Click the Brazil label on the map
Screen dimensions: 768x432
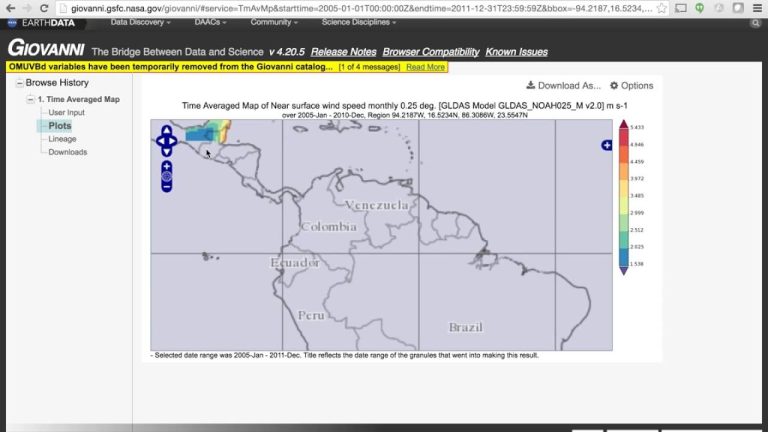click(x=465, y=327)
